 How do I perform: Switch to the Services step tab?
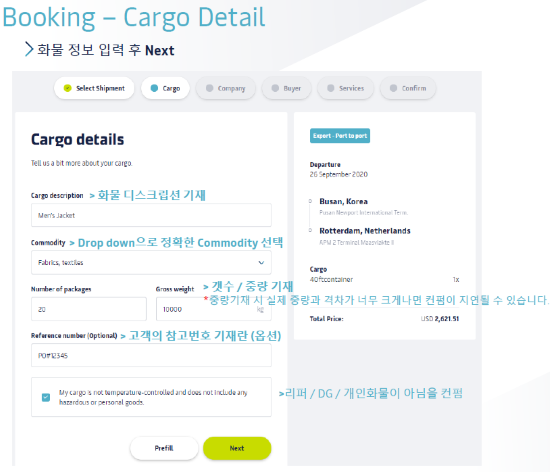(345, 88)
